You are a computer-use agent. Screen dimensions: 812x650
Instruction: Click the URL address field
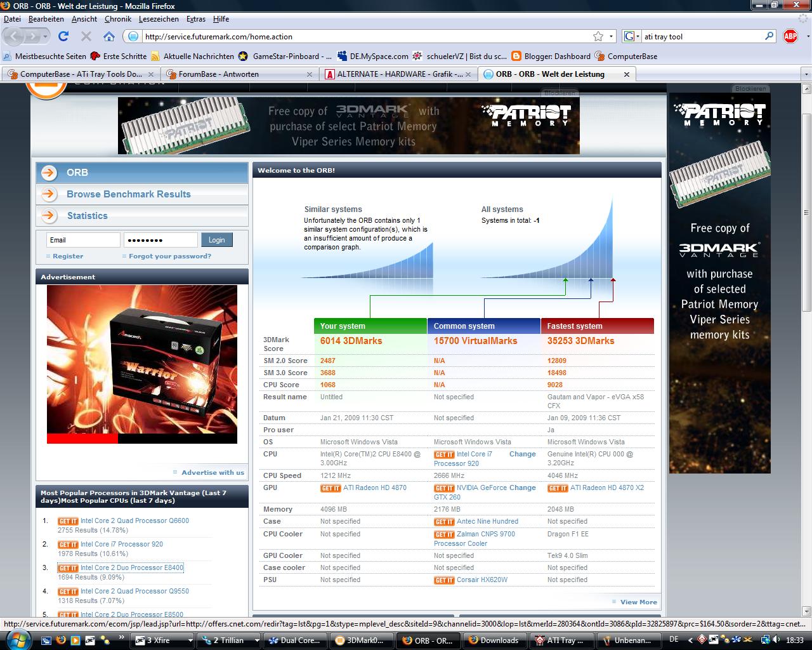[x=368, y=36]
